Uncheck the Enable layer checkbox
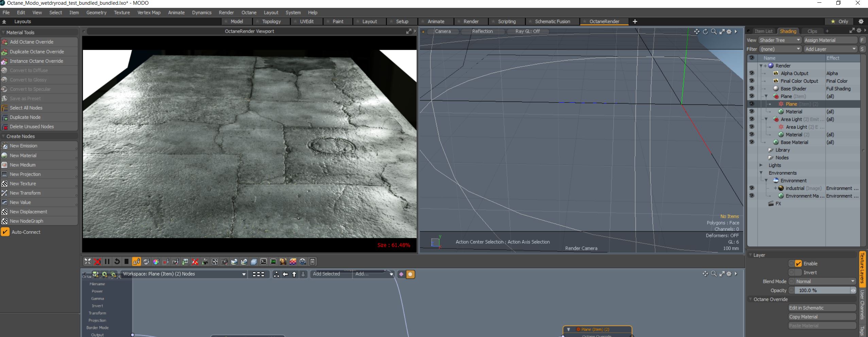This screenshot has height=337, width=868. 798,263
